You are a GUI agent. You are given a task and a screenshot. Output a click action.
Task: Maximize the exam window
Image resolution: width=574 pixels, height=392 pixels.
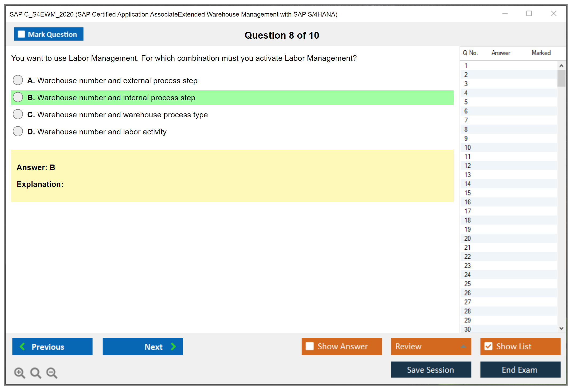(x=529, y=14)
